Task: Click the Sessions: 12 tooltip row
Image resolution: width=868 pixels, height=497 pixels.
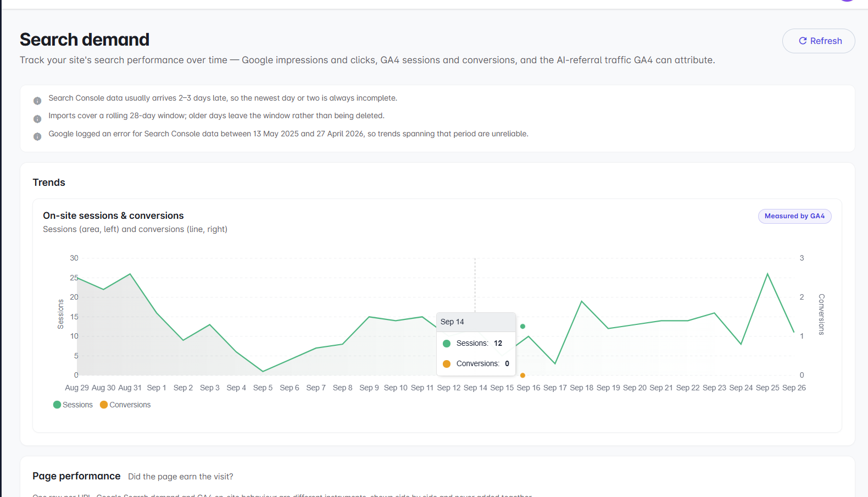Action: click(x=476, y=343)
